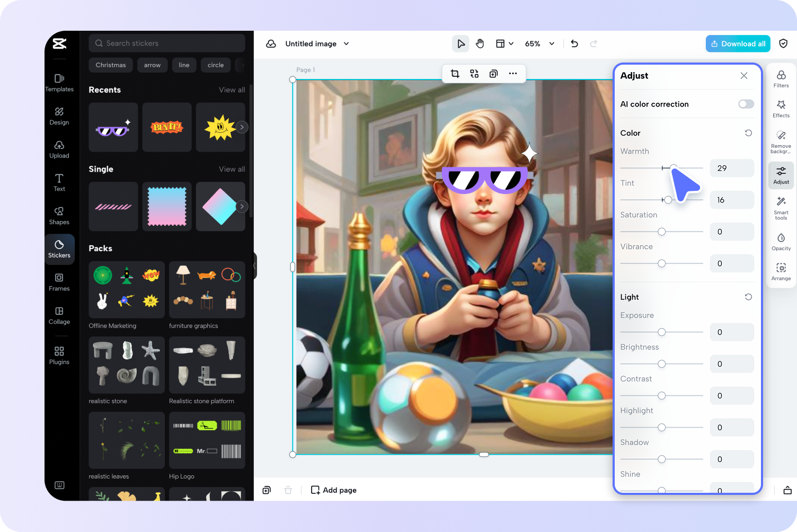The height and width of the screenshot is (532, 797).
Task: Open the Design panel
Action: [x=59, y=116]
